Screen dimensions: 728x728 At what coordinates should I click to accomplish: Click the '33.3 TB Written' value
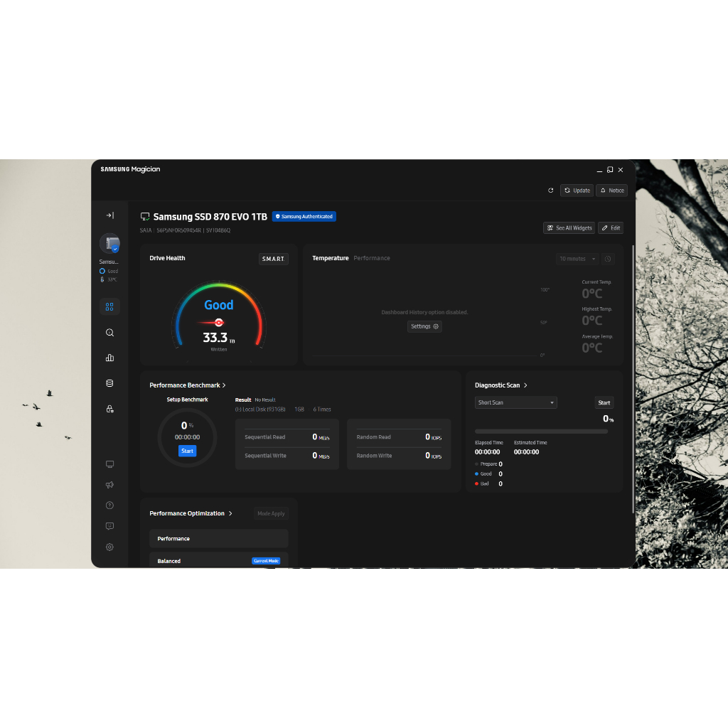[219, 341]
